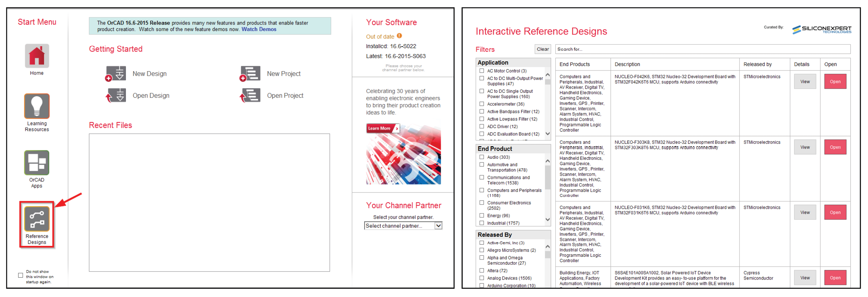868x297 pixels.
Task: Check the Audio (303) end product filter
Action: click(x=482, y=157)
